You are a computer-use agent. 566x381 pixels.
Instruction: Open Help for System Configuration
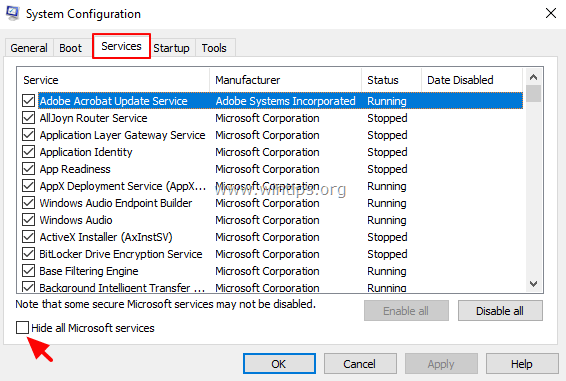click(522, 364)
